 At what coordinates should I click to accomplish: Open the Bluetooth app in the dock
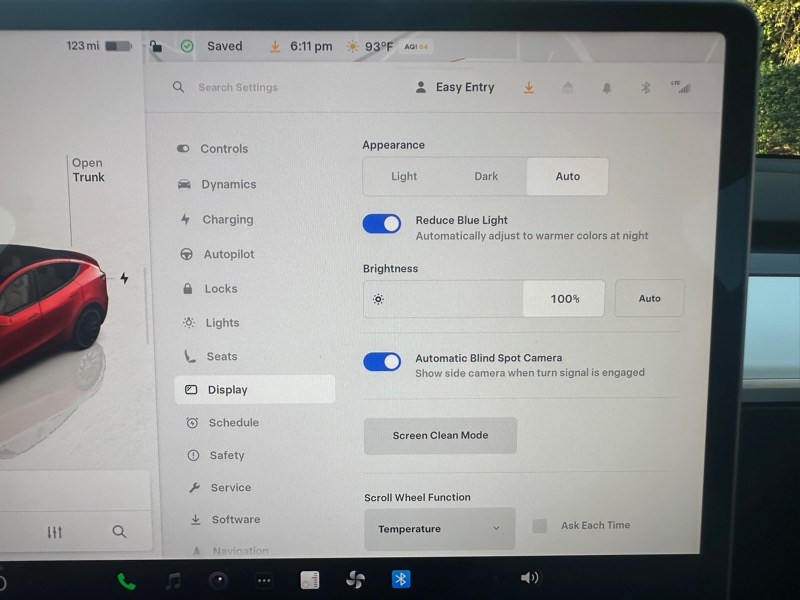click(x=400, y=579)
